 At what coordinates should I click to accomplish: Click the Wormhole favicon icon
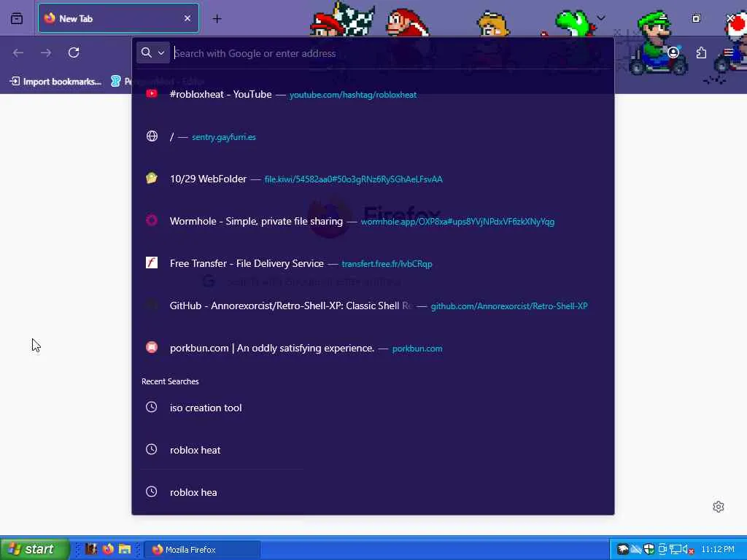click(152, 220)
